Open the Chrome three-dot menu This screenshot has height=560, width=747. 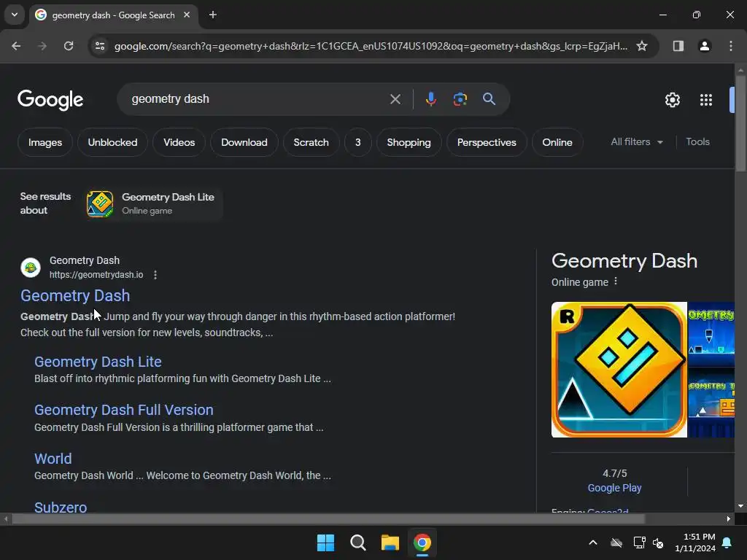click(731, 46)
